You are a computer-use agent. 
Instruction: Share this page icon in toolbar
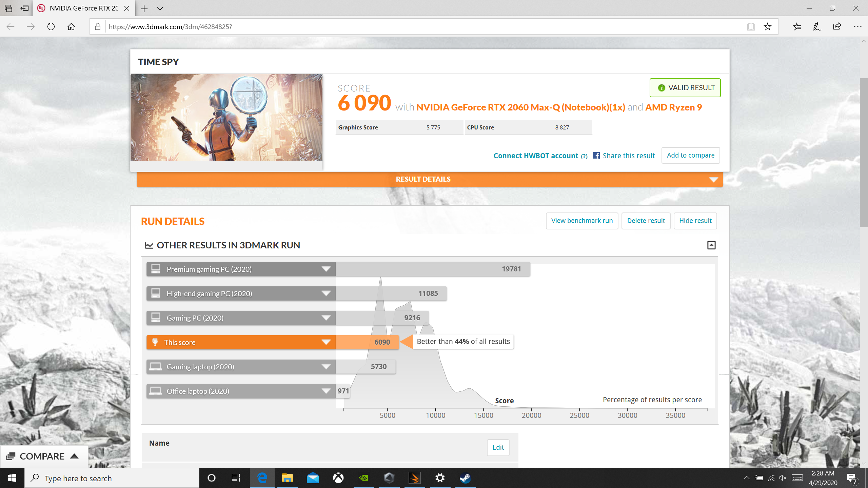(837, 26)
